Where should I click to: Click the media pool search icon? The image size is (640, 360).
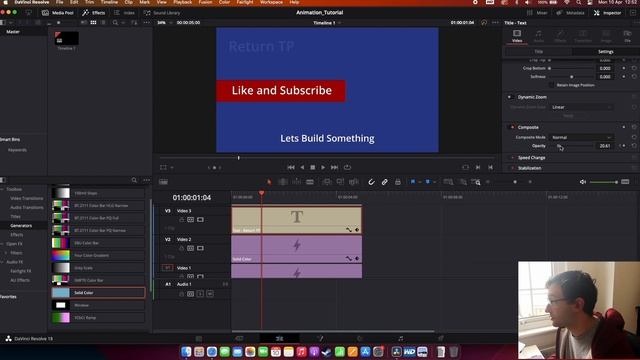point(116,22)
